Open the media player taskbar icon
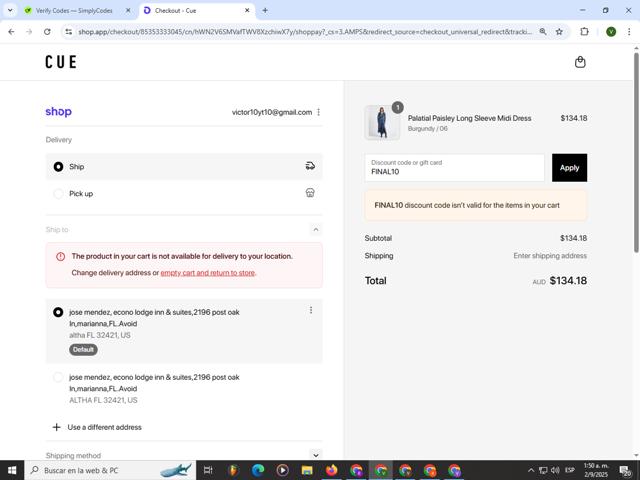640x480 pixels. (x=282, y=470)
